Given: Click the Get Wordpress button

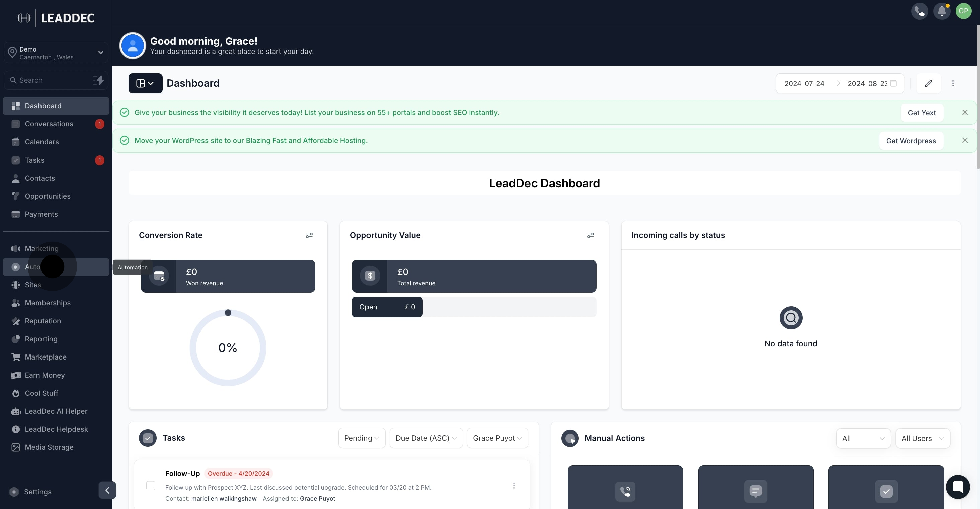Looking at the screenshot, I should pyautogui.click(x=911, y=141).
